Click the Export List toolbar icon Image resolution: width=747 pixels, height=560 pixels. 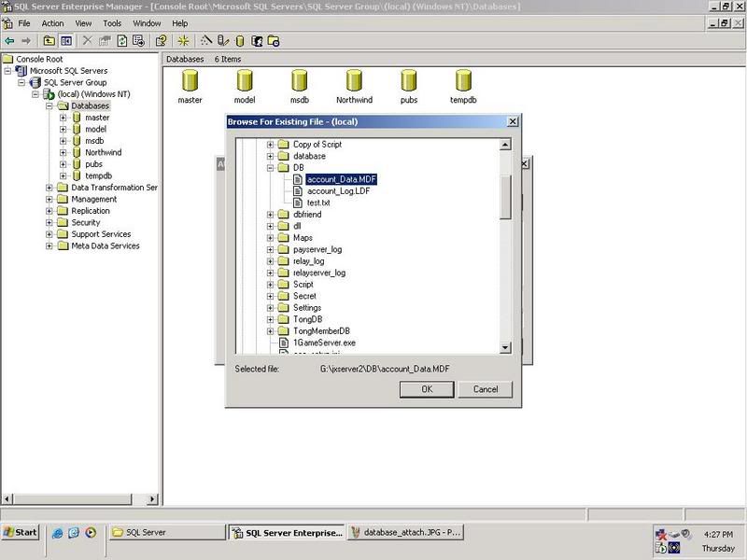pos(138,41)
